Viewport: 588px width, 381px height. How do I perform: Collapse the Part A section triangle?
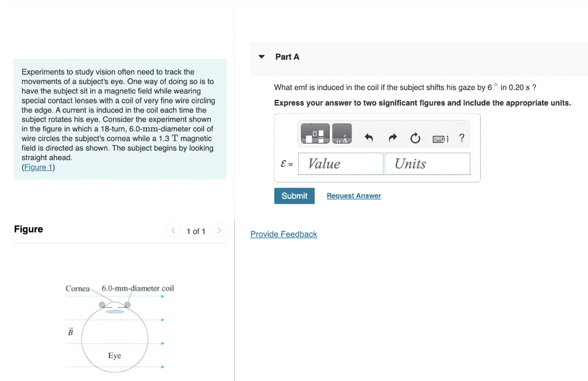tap(262, 56)
